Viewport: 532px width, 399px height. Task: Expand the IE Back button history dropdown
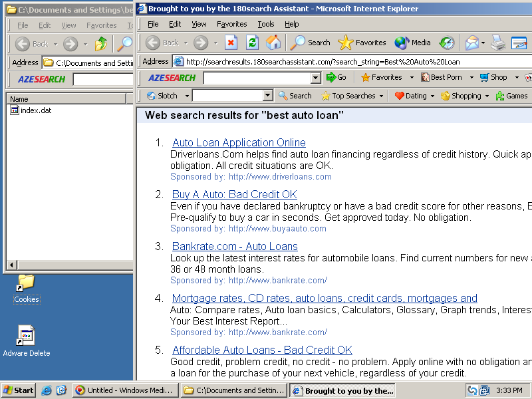coord(186,43)
